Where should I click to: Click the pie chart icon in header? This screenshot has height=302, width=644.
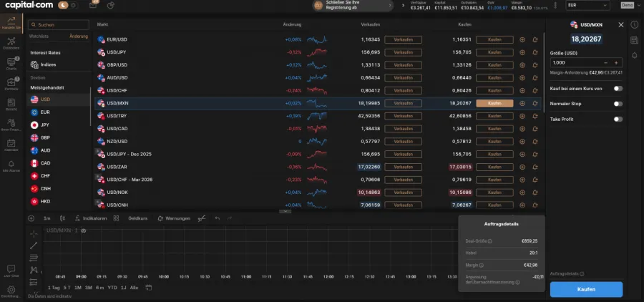(x=110, y=5)
